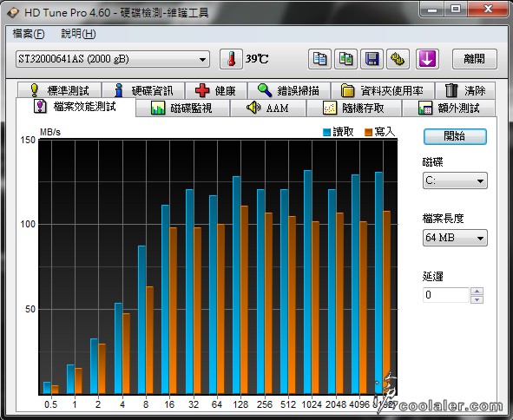Screen dimensions: 513x420
Task: Click the 離開 exit button
Action: click(x=475, y=59)
